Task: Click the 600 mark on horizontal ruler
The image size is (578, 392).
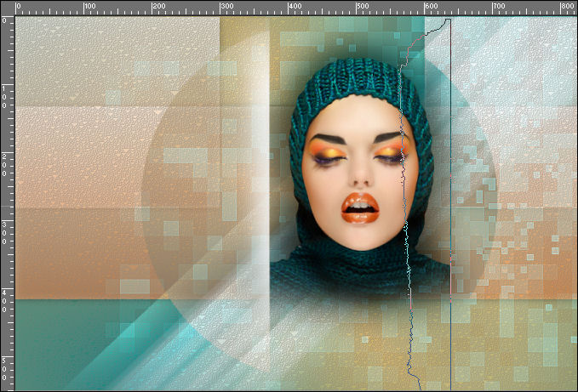Action: tap(431, 6)
